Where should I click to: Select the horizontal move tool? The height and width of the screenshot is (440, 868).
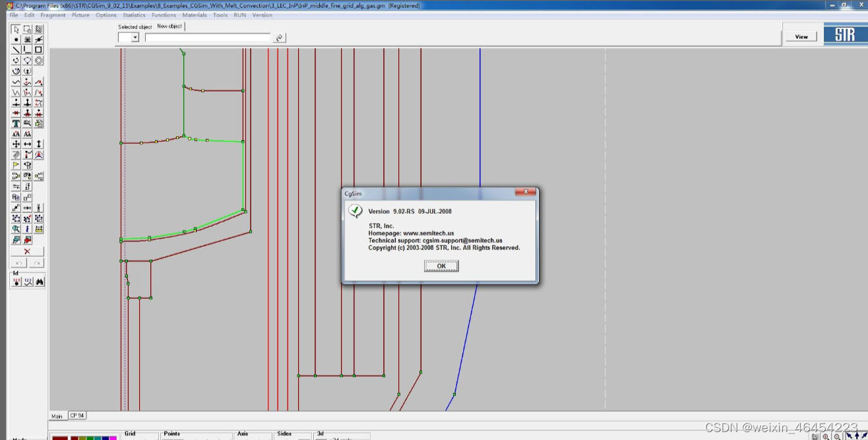[27, 144]
